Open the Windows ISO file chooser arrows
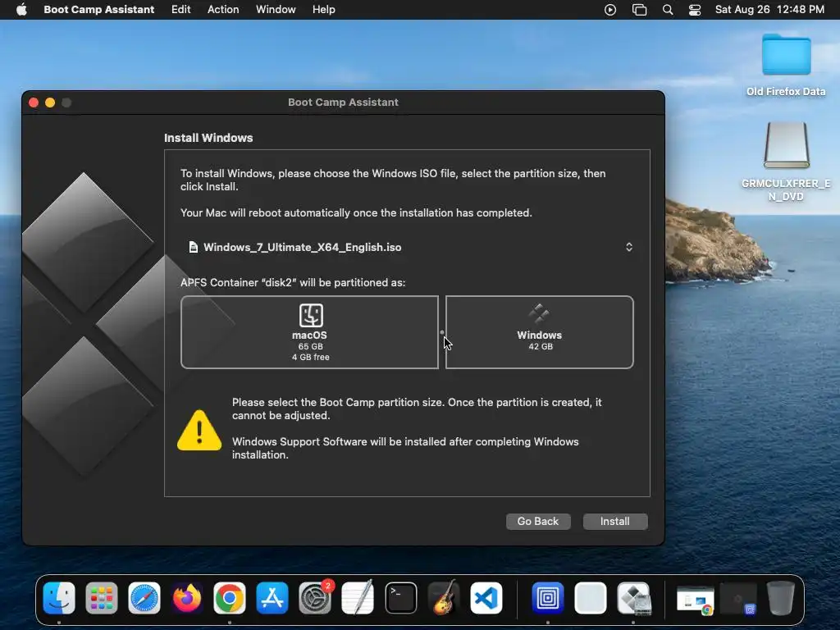The width and height of the screenshot is (840, 630). point(629,247)
